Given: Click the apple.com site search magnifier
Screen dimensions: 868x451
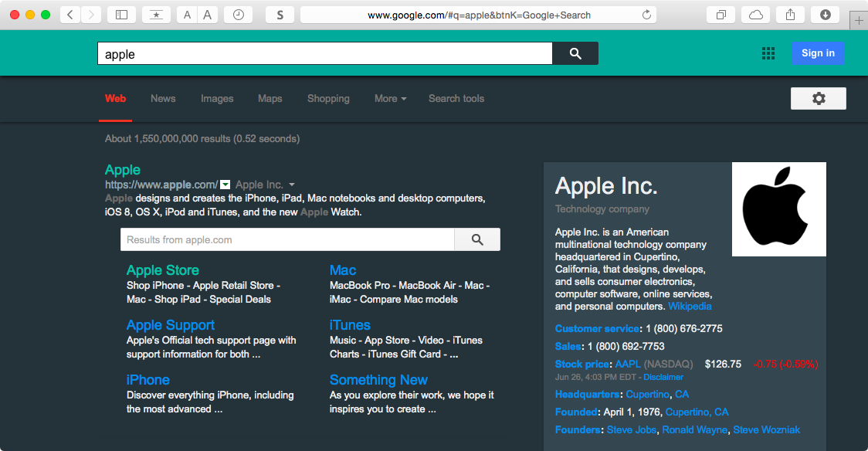Looking at the screenshot, I should (x=477, y=239).
